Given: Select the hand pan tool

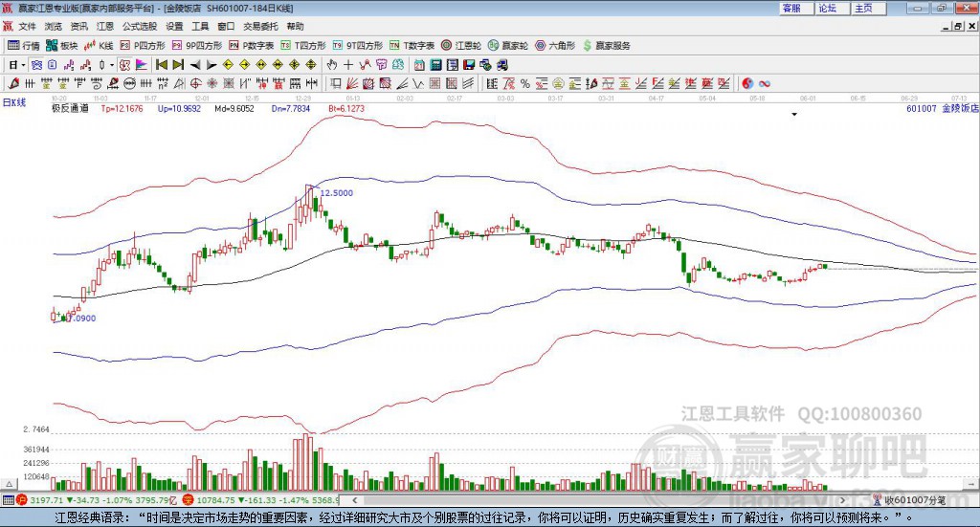Looking at the screenshot, I should pos(332,65).
